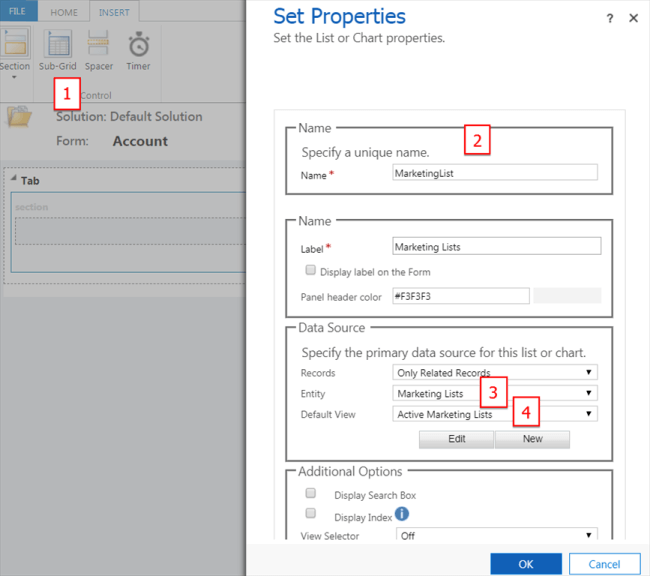This screenshot has height=576, width=650.
Task: Cancel the Set Properties dialog
Action: (x=604, y=564)
